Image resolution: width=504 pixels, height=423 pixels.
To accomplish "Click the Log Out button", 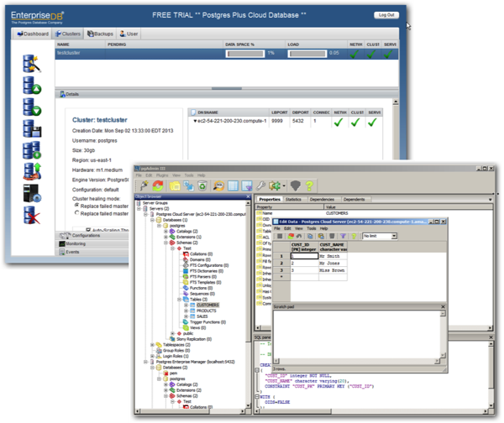I will pos(386,15).
